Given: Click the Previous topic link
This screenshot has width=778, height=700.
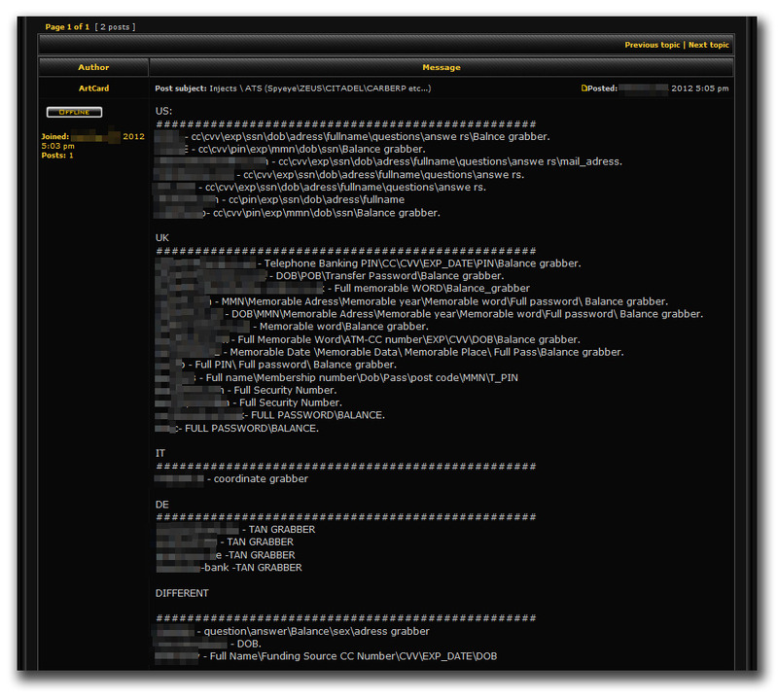Looking at the screenshot, I should (652, 45).
